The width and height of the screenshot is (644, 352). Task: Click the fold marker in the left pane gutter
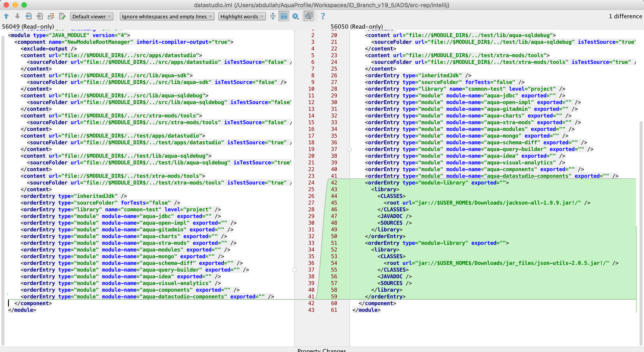pos(294,270)
